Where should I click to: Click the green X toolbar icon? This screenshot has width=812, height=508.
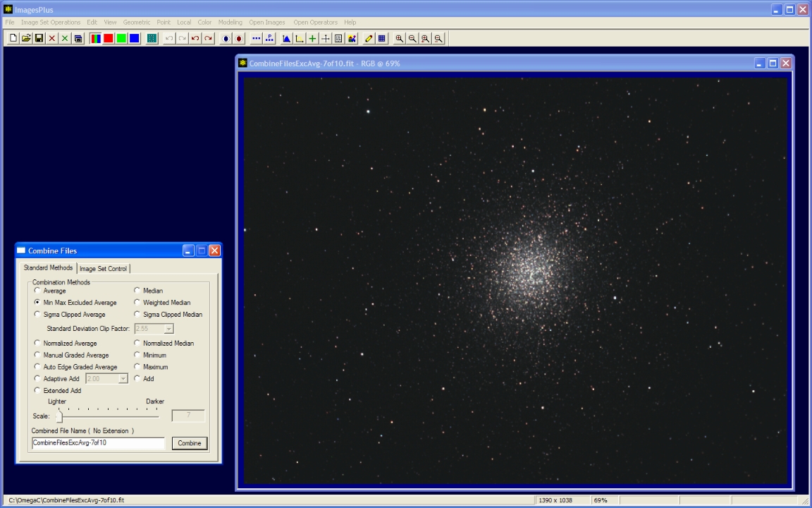coord(65,38)
